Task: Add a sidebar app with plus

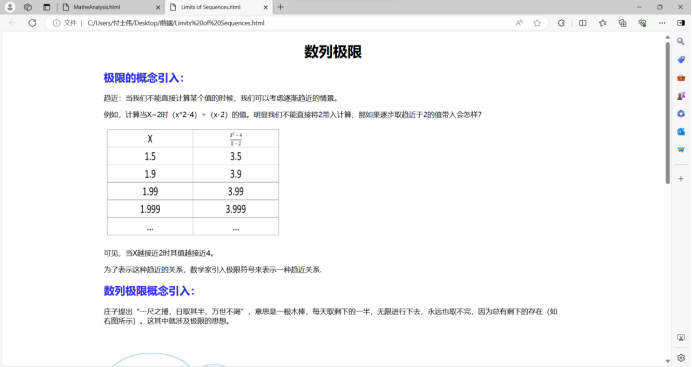Action: point(681,179)
